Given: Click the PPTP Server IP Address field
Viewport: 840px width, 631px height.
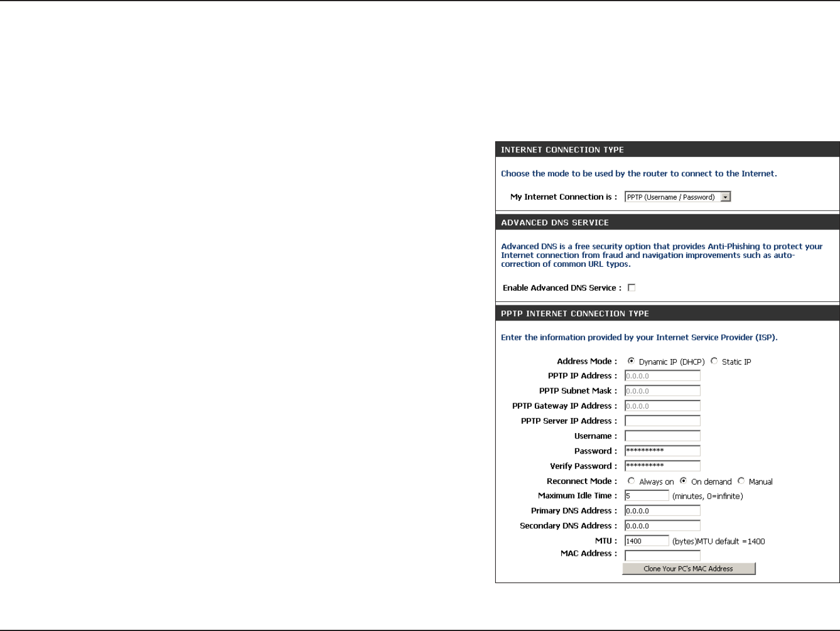Looking at the screenshot, I should click(663, 421).
